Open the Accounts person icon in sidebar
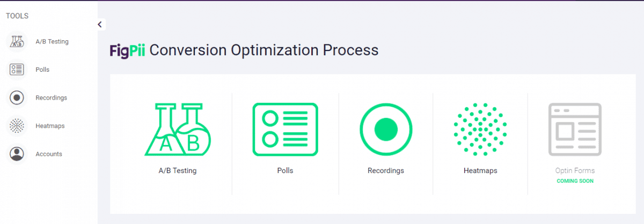The image size is (644, 224). [17, 154]
